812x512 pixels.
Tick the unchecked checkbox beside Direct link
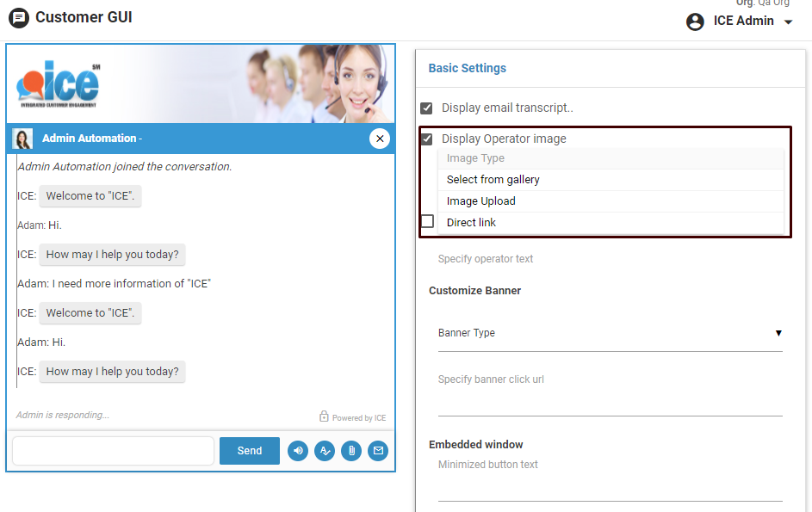(x=427, y=222)
